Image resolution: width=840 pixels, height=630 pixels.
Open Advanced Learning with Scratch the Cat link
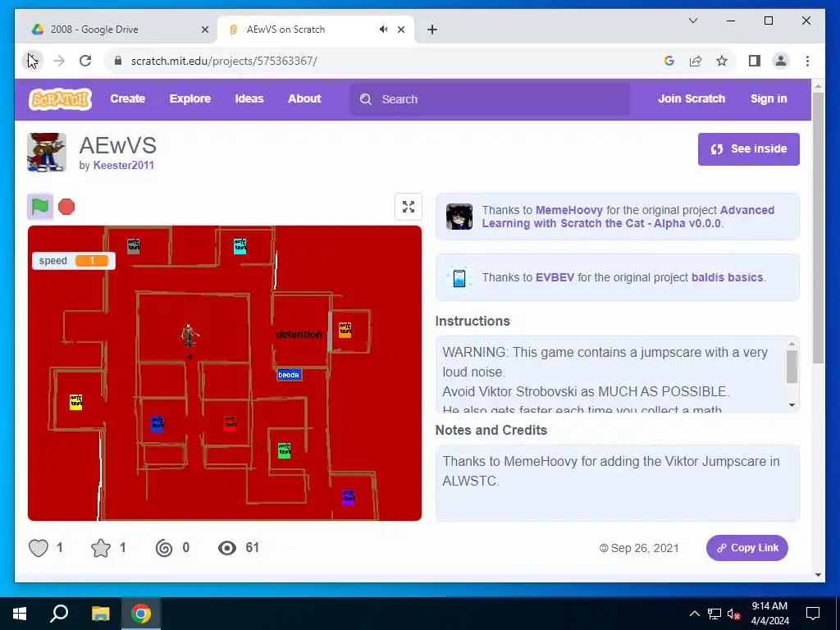(x=628, y=217)
